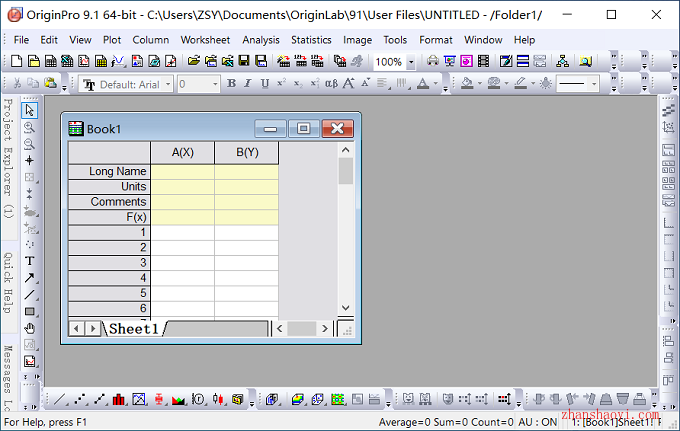Select the B(Y) column header

[247, 152]
